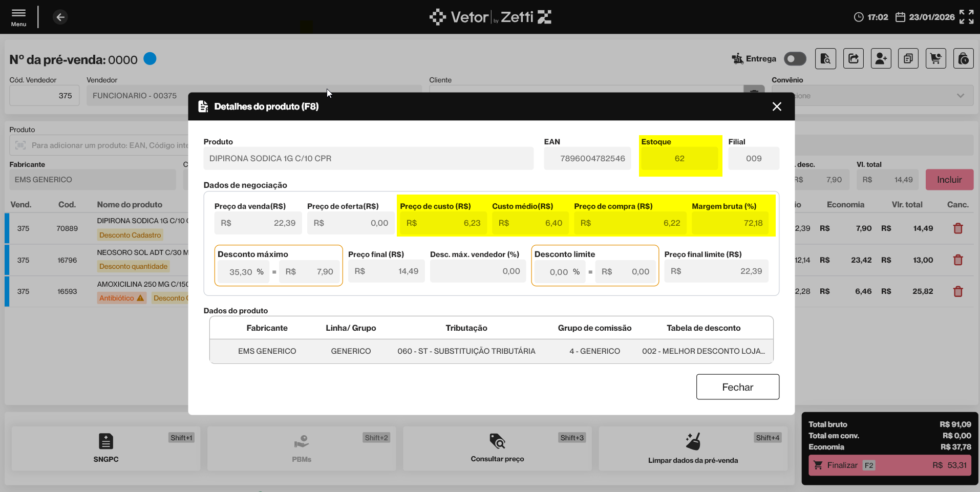Delete the NEOSORO SOL ADT row with trash icon
The image size is (980, 492).
coord(958,260)
